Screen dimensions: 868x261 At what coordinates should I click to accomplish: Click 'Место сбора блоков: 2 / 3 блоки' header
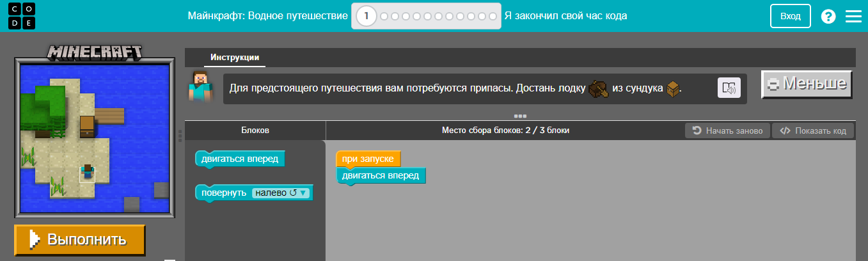[505, 130]
